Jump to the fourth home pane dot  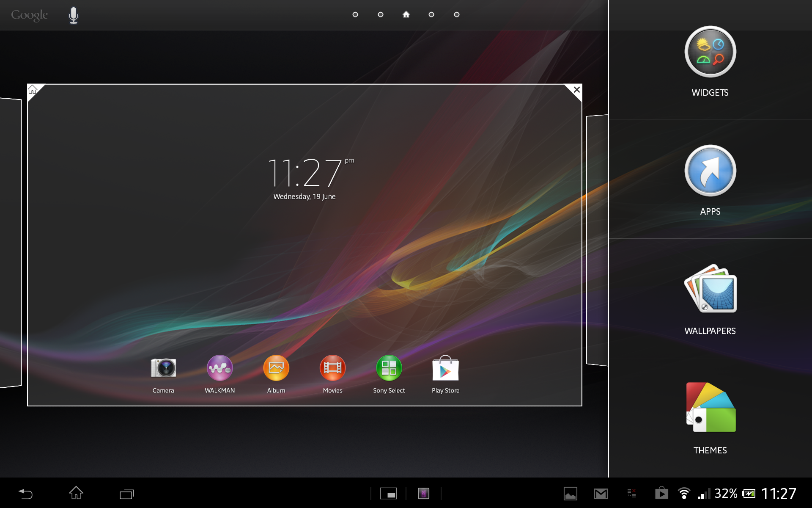[431, 14]
